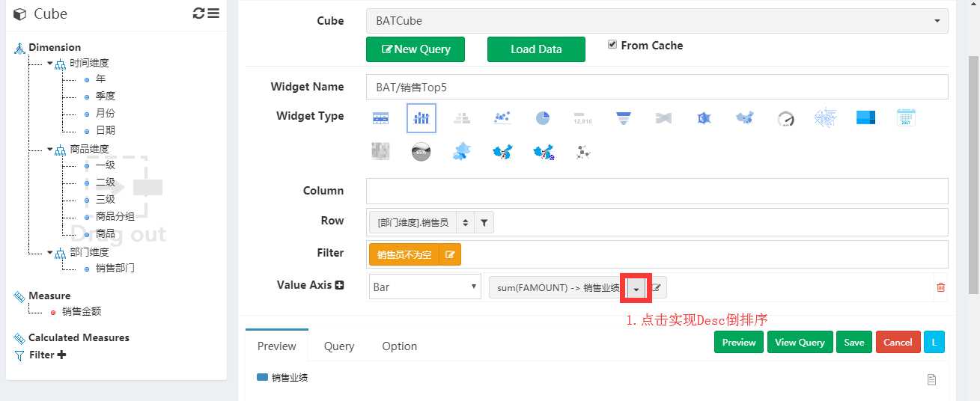Switch to the Option tab
This screenshot has width=980, height=401.
399,346
